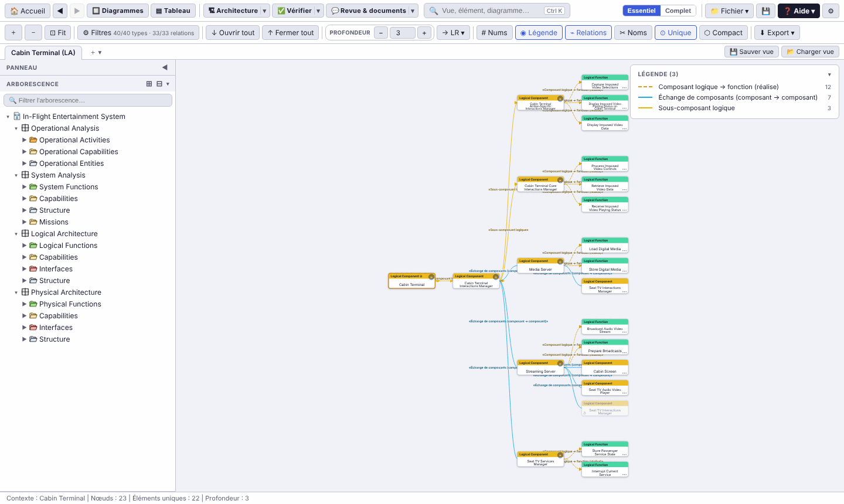This screenshot has width=844, height=504.
Task: Click Sauver vue button
Action: click(x=751, y=52)
